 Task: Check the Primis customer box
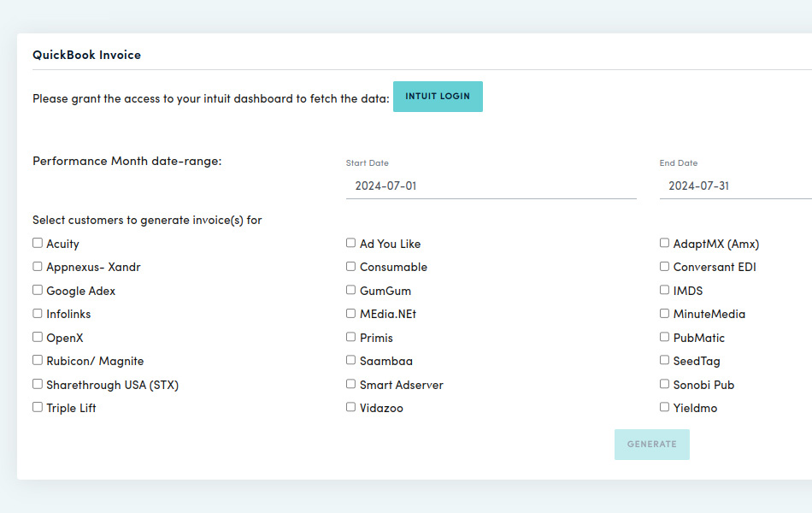click(350, 338)
